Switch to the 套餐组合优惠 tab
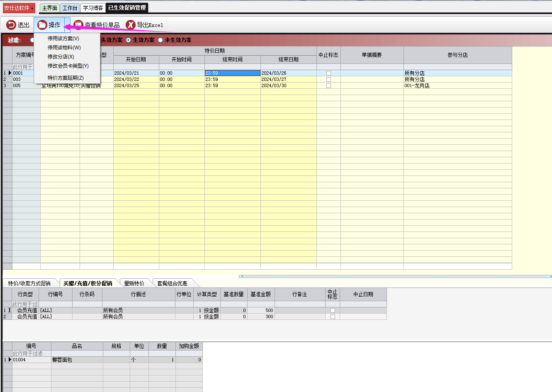This screenshot has width=552, height=392. (x=173, y=283)
